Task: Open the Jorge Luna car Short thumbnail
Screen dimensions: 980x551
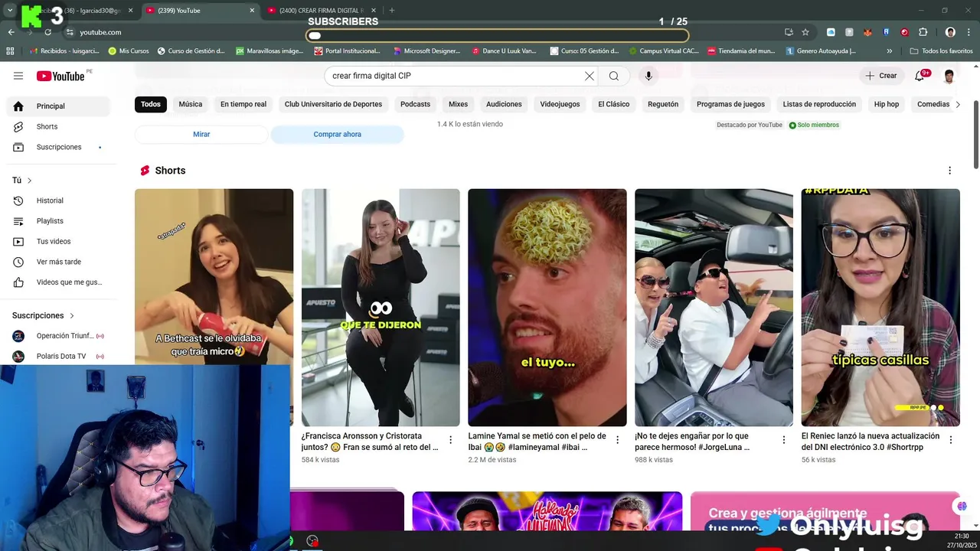Action: (x=714, y=308)
